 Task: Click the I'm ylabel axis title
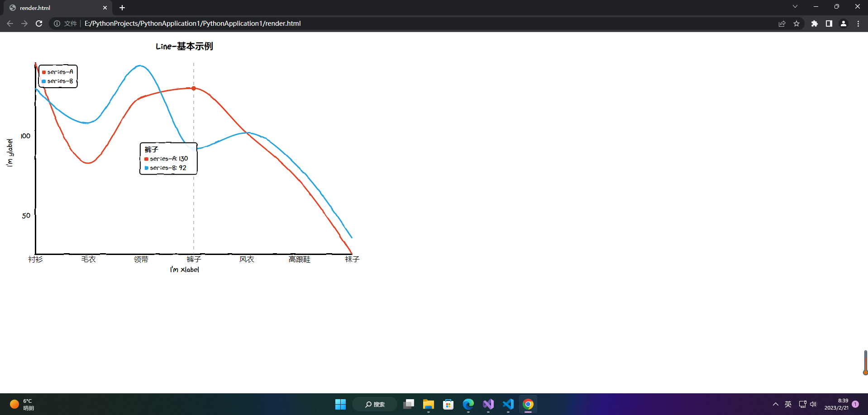point(10,153)
